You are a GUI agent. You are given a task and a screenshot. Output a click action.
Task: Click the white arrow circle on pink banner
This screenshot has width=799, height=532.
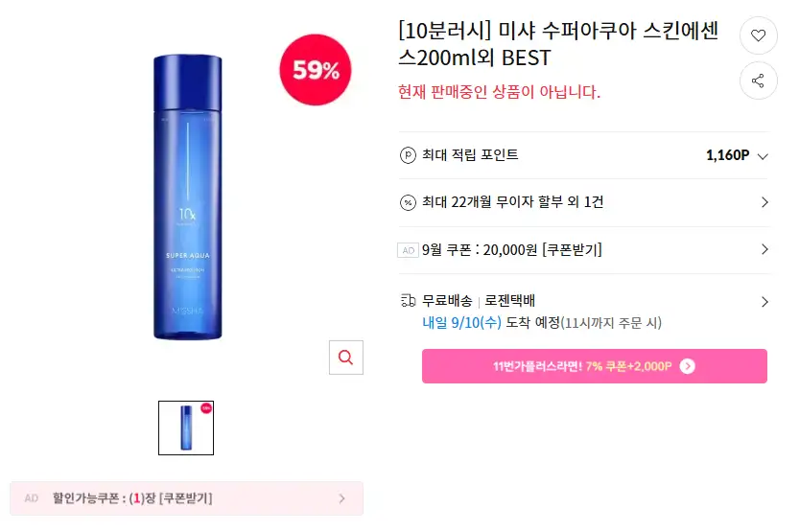tap(688, 366)
